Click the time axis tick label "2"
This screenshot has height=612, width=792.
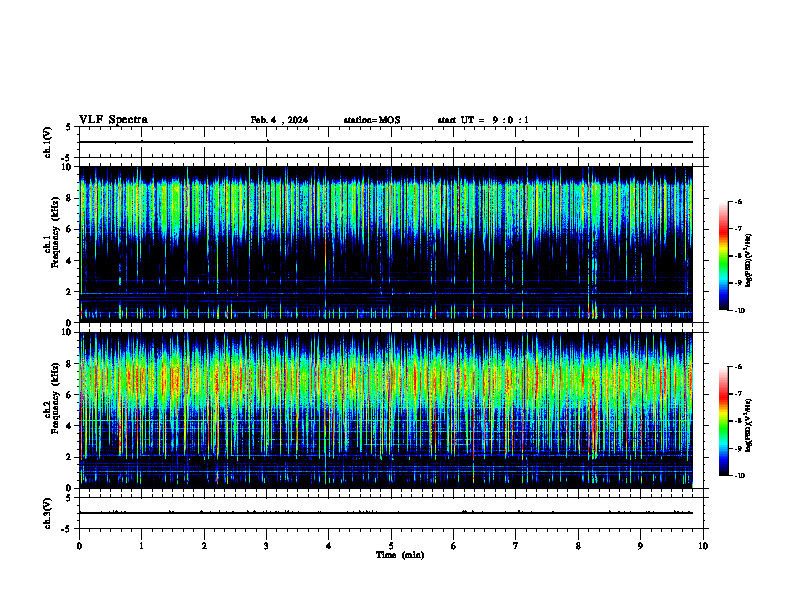pyautogui.click(x=204, y=546)
